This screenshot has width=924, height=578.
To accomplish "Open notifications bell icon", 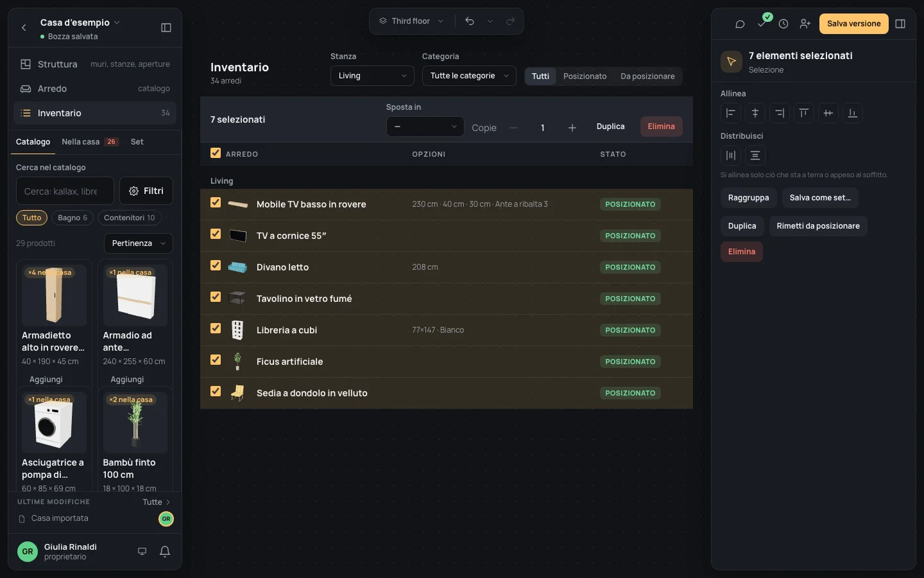I will click(165, 552).
